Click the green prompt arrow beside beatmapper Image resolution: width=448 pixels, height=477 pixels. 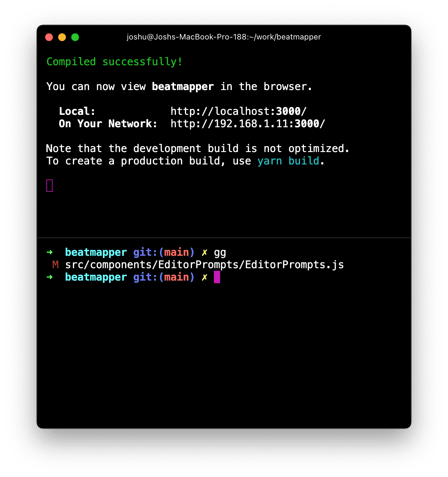50,252
